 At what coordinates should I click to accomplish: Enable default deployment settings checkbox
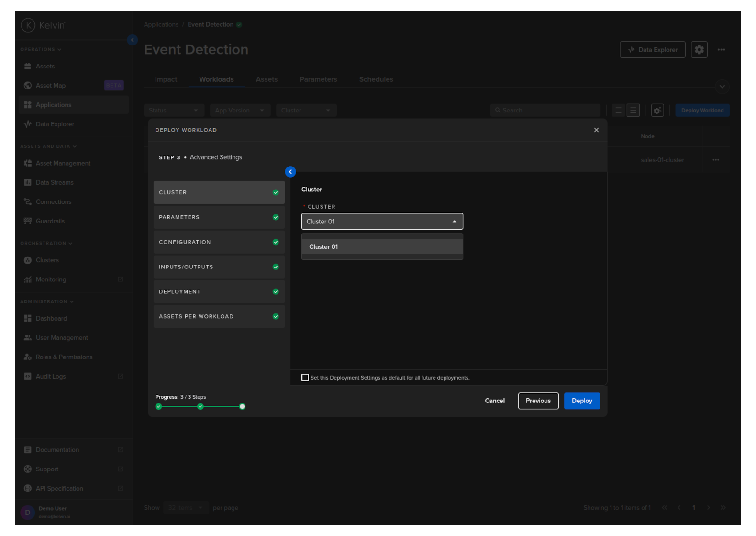(x=305, y=378)
